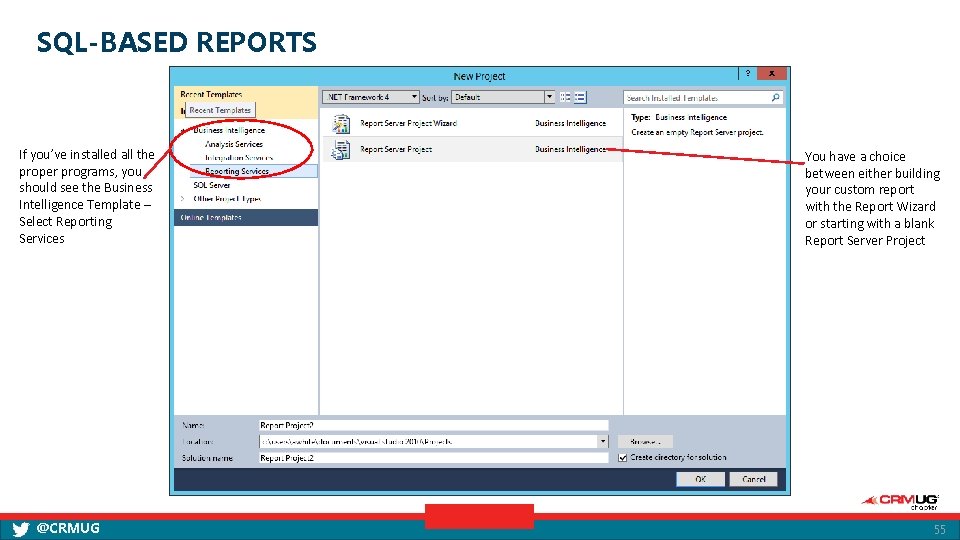The width and height of the screenshot is (960, 540).
Task: Click the Solution name input field
Action: point(433,458)
